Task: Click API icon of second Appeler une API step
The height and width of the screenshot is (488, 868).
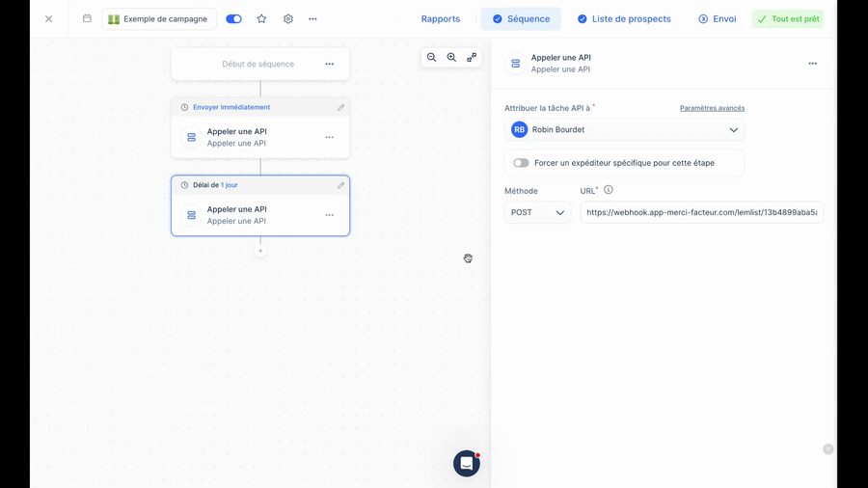Action: [192, 215]
